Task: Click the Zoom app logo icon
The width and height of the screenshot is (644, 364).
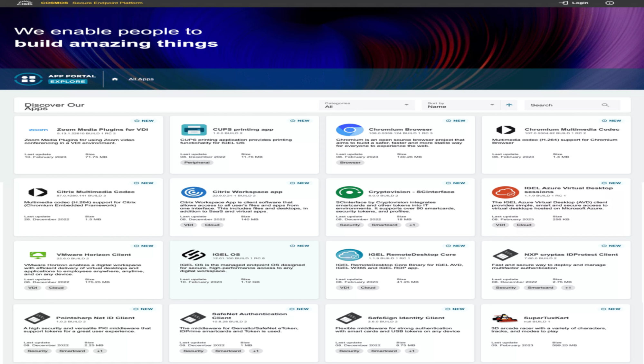Action: coord(38,130)
